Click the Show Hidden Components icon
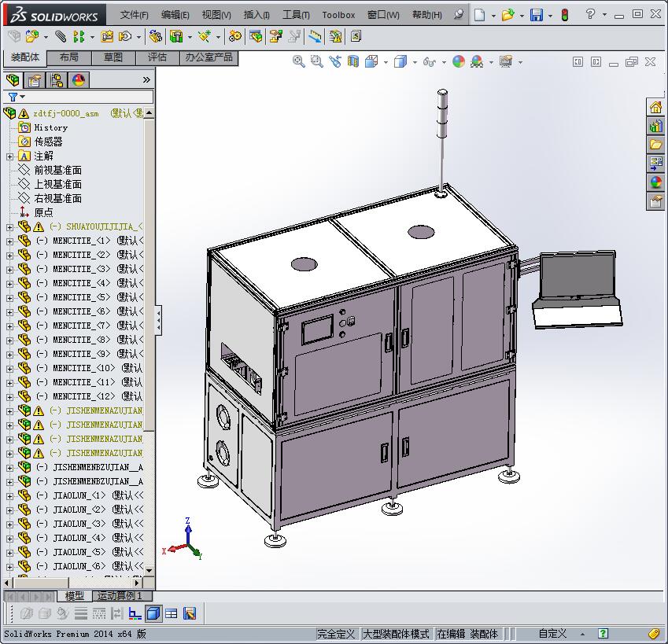This screenshot has width=668, height=644. (156, 37)
